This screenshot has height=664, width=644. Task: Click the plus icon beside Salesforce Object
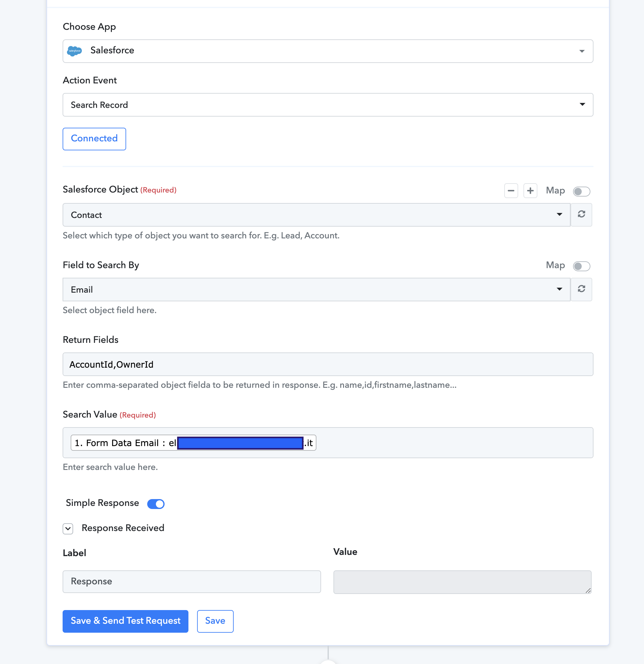tap(530, 191)
